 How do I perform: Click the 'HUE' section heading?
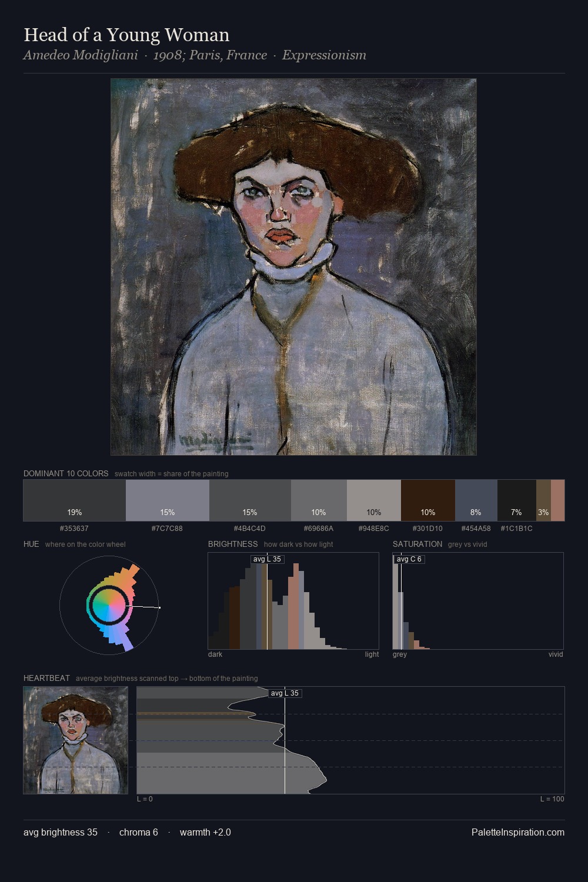pyautogui.click(x=31, y=544)
